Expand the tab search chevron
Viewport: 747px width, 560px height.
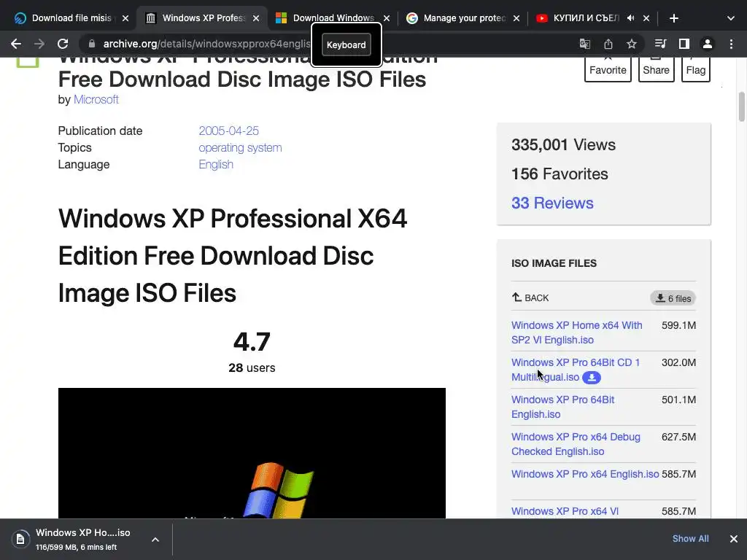[x=731, y=18]
